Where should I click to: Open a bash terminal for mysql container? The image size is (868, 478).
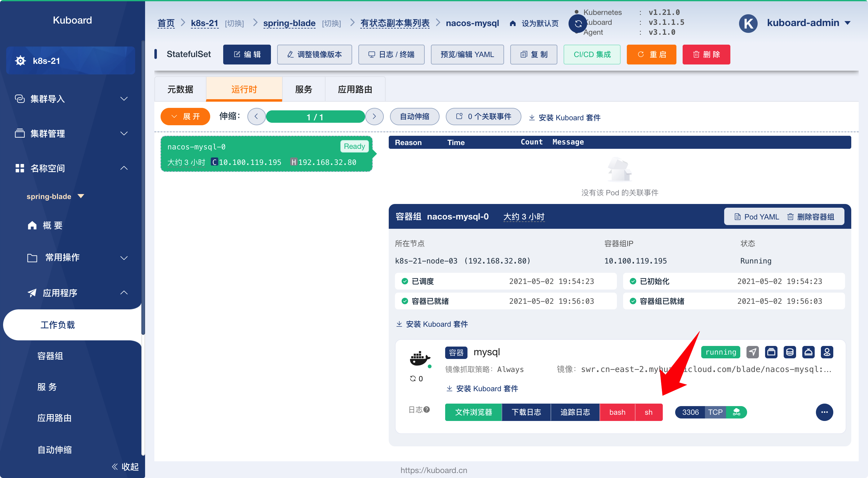click(x=617, y=412)
